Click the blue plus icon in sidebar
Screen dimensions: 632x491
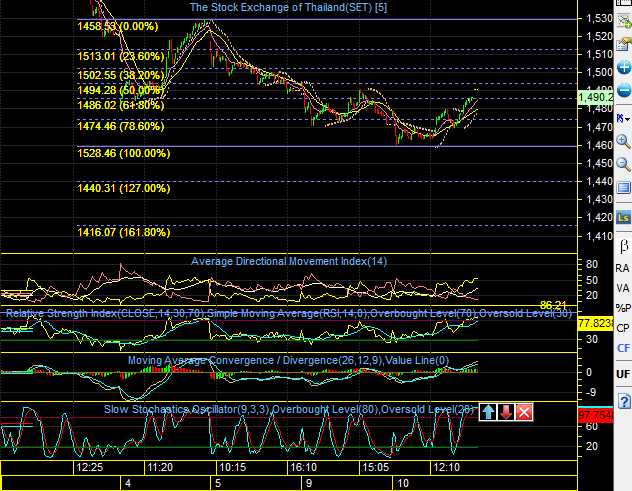coord(624,67)
